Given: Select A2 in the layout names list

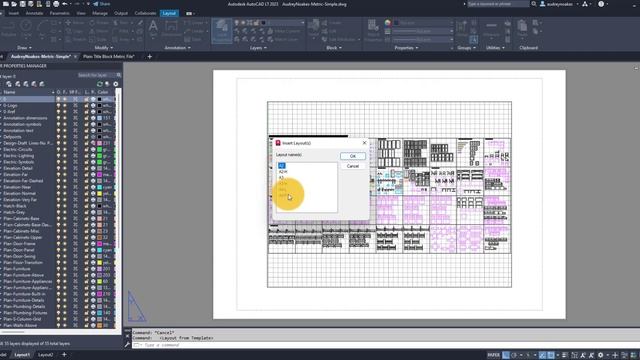Looking at the screenshot, I should point(281,166).
